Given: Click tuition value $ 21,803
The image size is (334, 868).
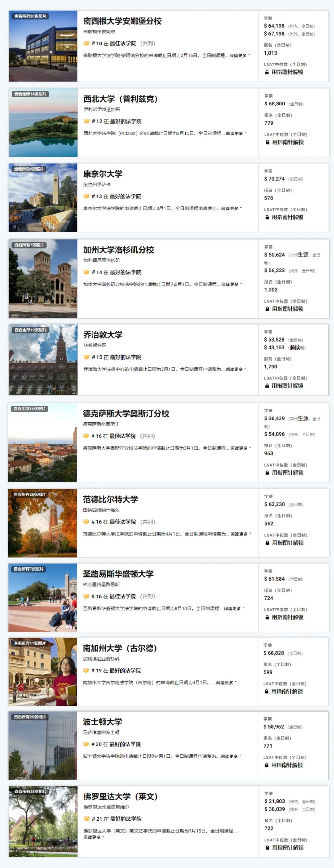Looking at the screenshot, I should [275, 801].
